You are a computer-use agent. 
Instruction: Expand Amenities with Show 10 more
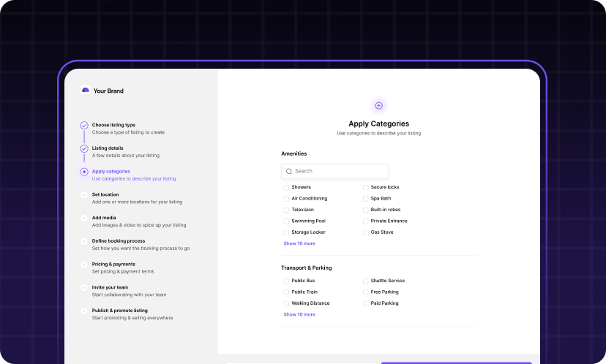tap(299, 243)
